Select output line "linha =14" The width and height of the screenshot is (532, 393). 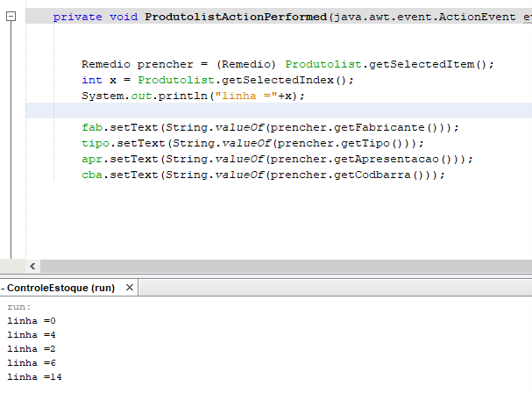tap(34, 376)
